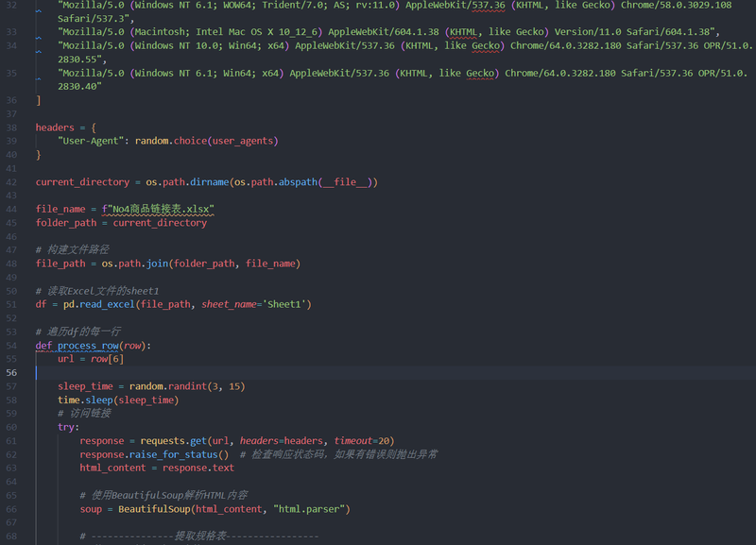This screenshot has width=756, height=545.
Task: Click 'join' in os.path.join call
Action: tap(157, 264)
